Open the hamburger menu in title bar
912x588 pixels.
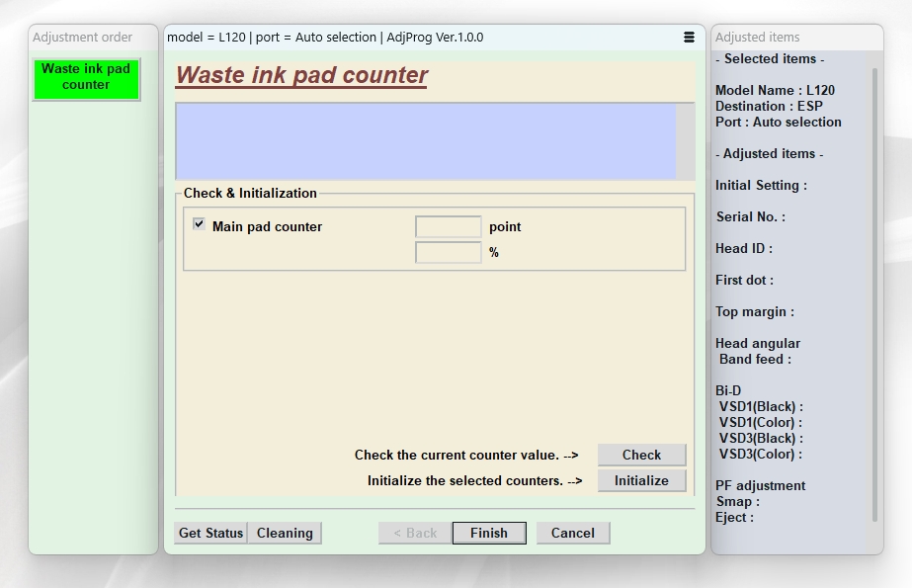[x=689, y=38]
